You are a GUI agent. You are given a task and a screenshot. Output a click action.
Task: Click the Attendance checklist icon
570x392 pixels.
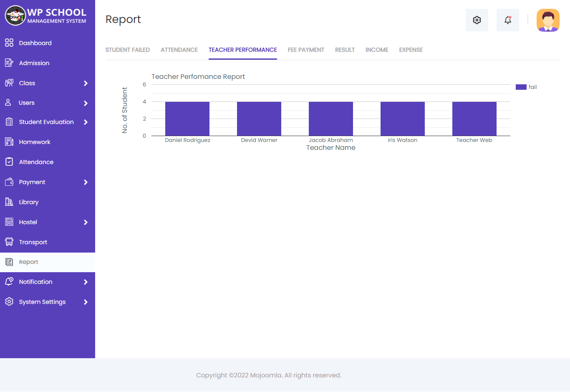pos(9,162)
